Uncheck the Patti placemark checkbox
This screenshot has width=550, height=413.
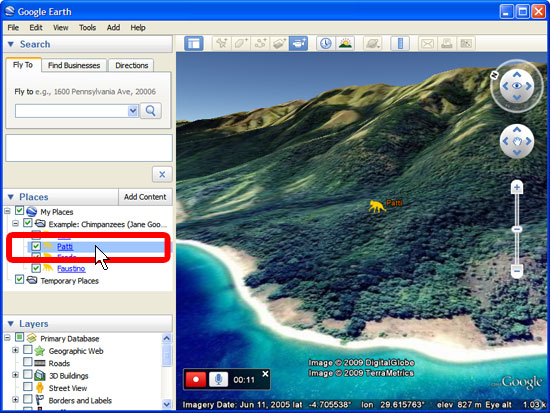(36, 246)
